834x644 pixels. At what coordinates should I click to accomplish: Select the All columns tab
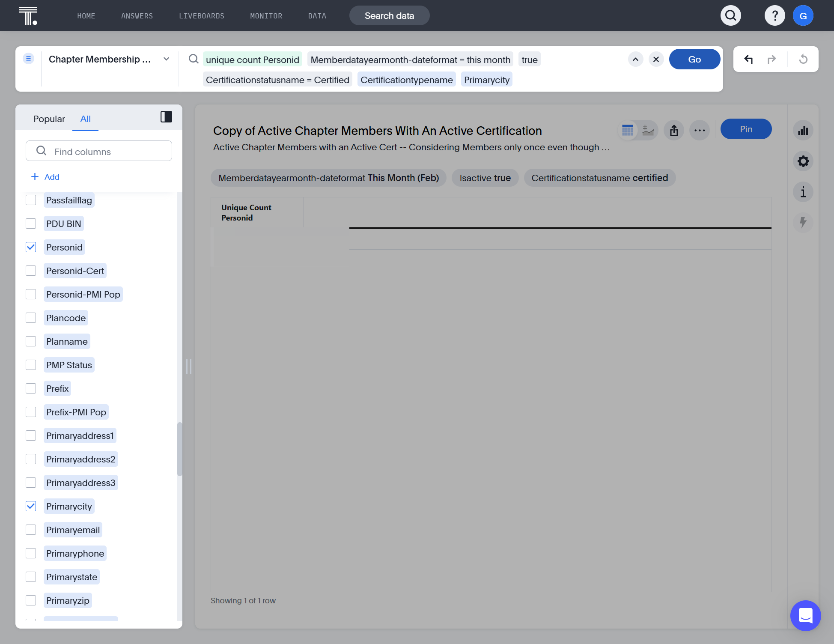point(85,119)
